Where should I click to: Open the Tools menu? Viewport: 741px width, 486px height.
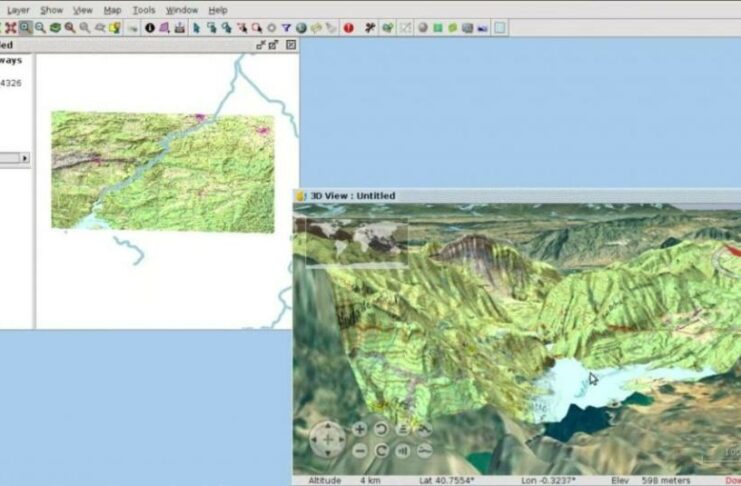pyautogui.click(x=144, y=9)
